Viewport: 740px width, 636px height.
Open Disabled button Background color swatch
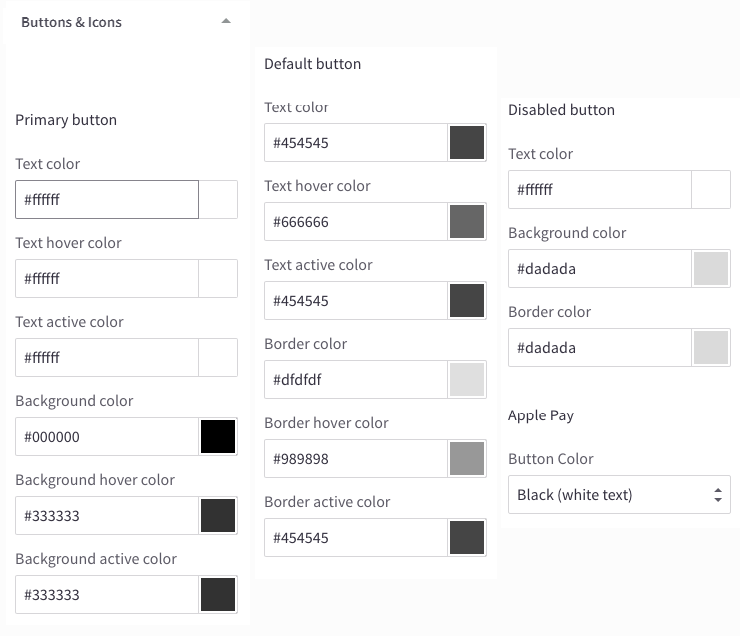click(711, 269)
